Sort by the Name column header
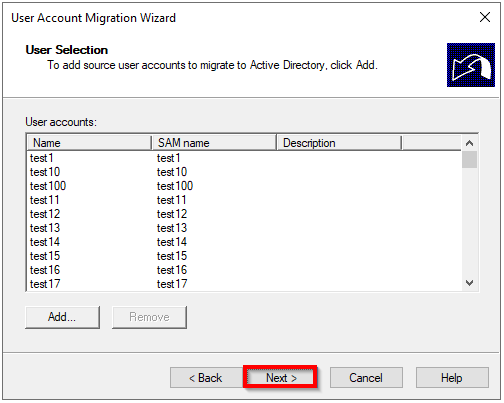504x403 pixels. [x=89, y=143]
